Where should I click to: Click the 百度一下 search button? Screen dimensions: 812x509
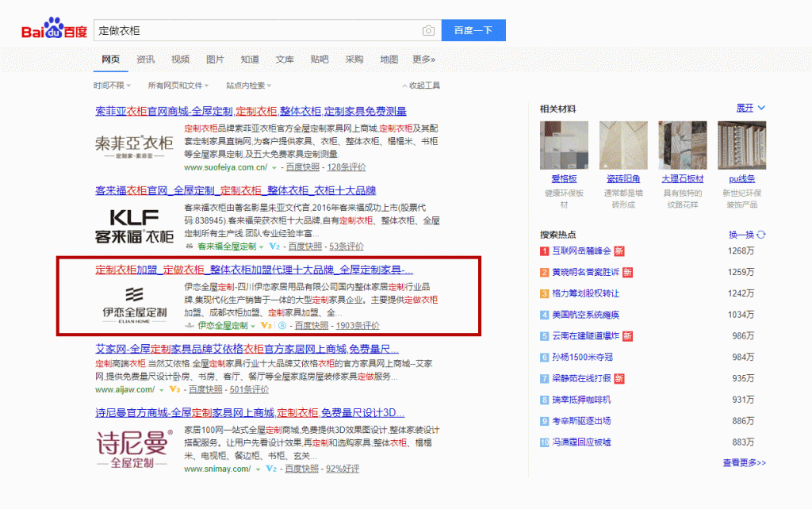click(x=473, y=30)
